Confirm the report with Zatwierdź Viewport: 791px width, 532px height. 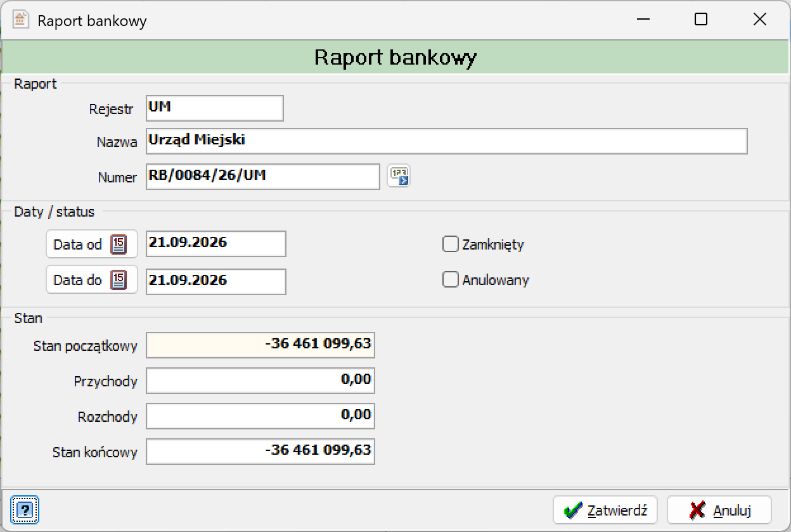[x=605, y=510]
